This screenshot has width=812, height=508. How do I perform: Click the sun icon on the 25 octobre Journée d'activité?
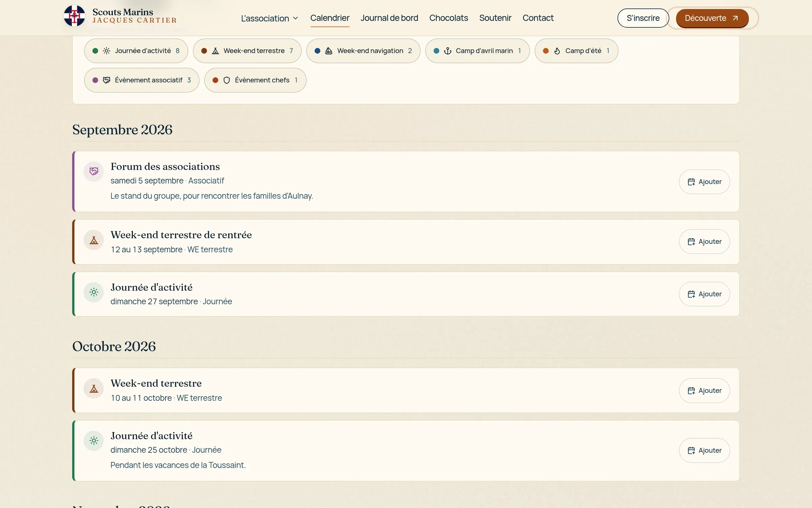94,441
